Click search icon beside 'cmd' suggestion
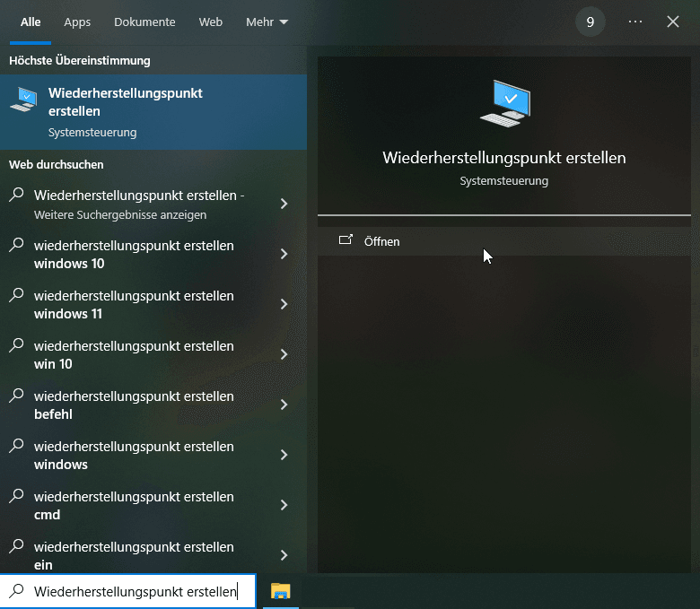The height and width of the screenshot is (609, 700). click(16, 496)
